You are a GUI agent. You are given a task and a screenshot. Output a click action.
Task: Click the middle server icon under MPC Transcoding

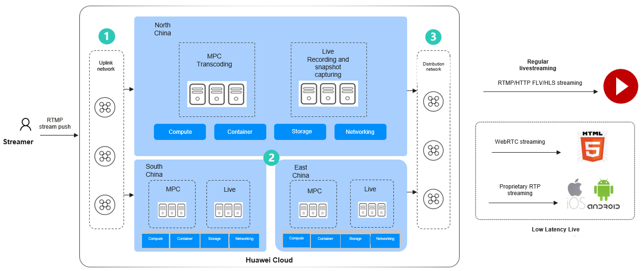[x=217, y=94]
